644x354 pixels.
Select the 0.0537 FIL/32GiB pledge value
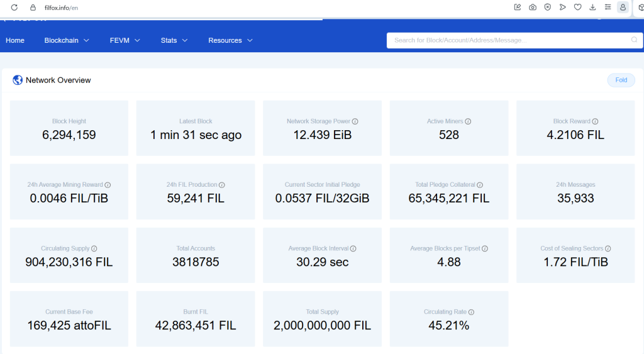(x=323, y=198)
